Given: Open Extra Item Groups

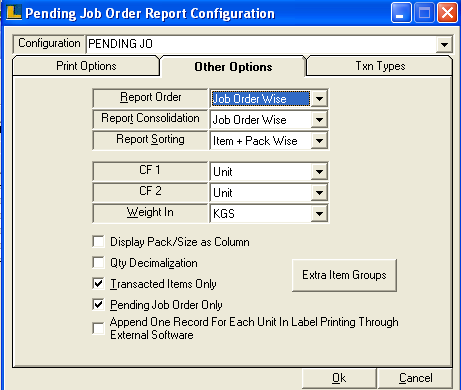Looking at the screenshot, I should point(344,275).
